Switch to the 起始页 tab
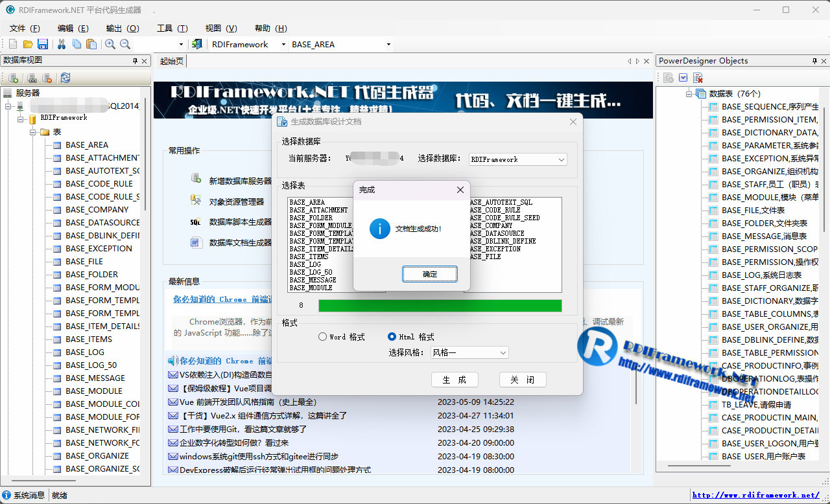This screenshot has height=504, width=830. pos(172,61)
